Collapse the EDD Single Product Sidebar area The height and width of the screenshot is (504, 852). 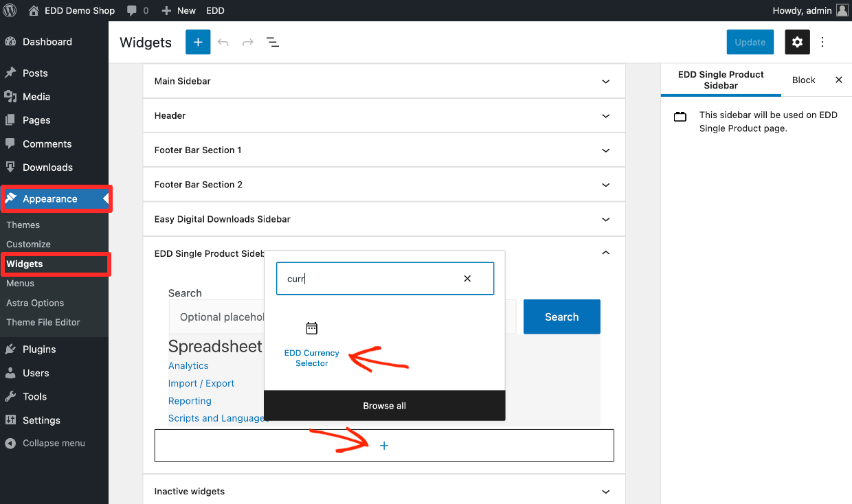605,253
